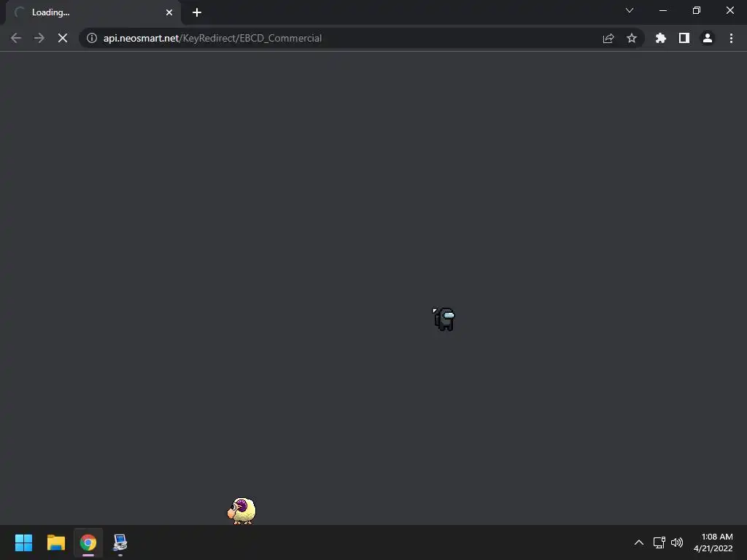Minimize the Chrome window
The width and height of the screenshot is (747, 560).
click(662, 10)
